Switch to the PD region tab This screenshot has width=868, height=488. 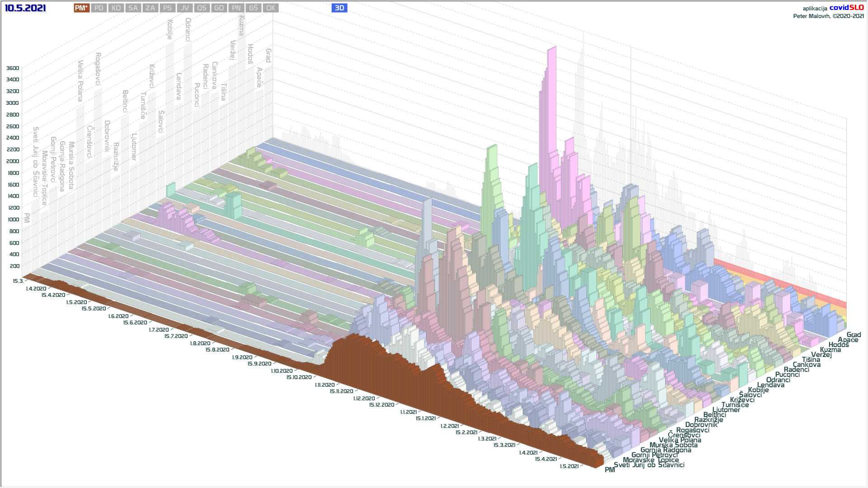tap(99, 8)
